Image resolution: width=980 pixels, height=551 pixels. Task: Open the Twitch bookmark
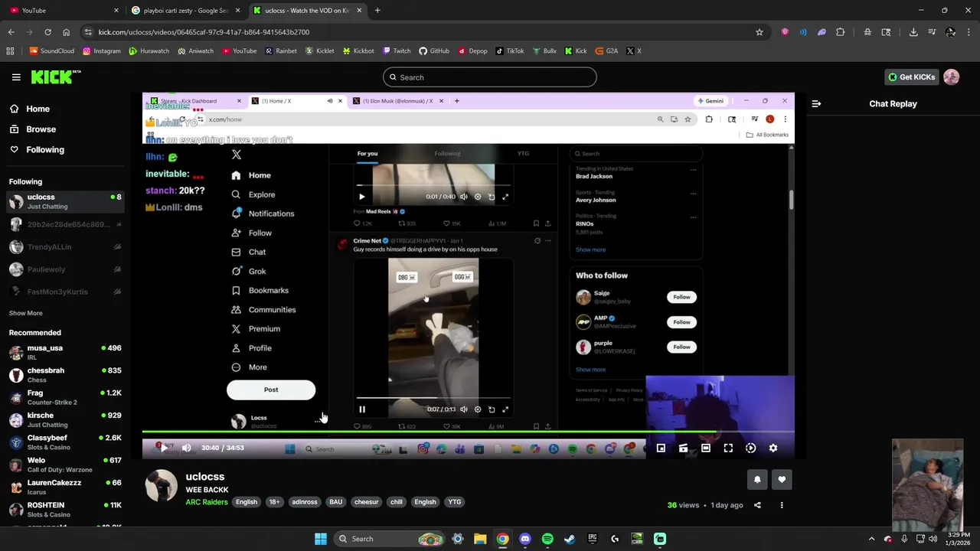coord(397,51)
